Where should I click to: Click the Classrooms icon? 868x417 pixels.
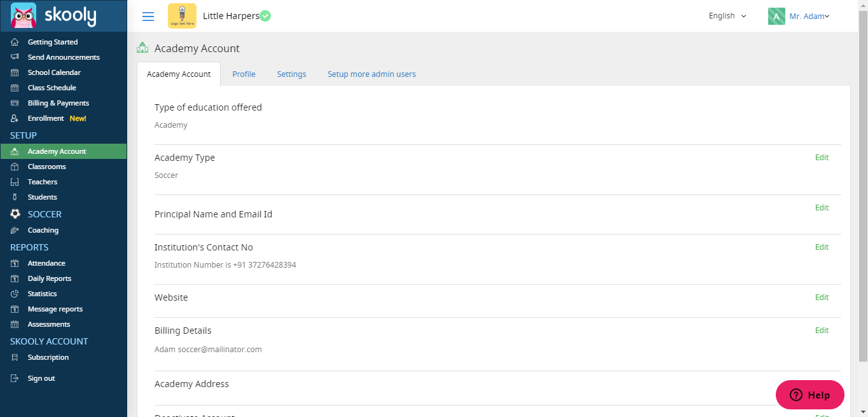coord(15,167)
